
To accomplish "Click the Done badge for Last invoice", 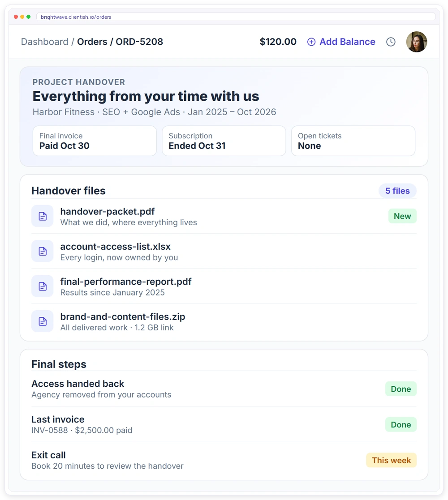I will tap(401, 425).
